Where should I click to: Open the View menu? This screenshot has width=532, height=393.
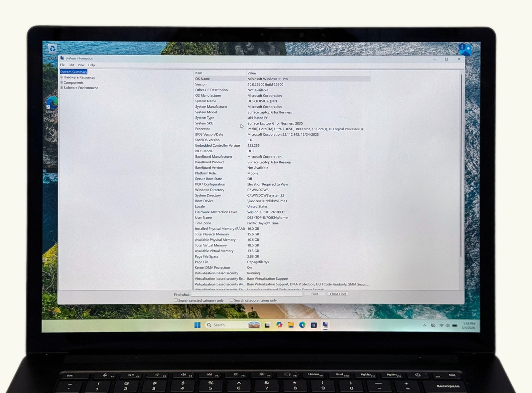(81, 65)
